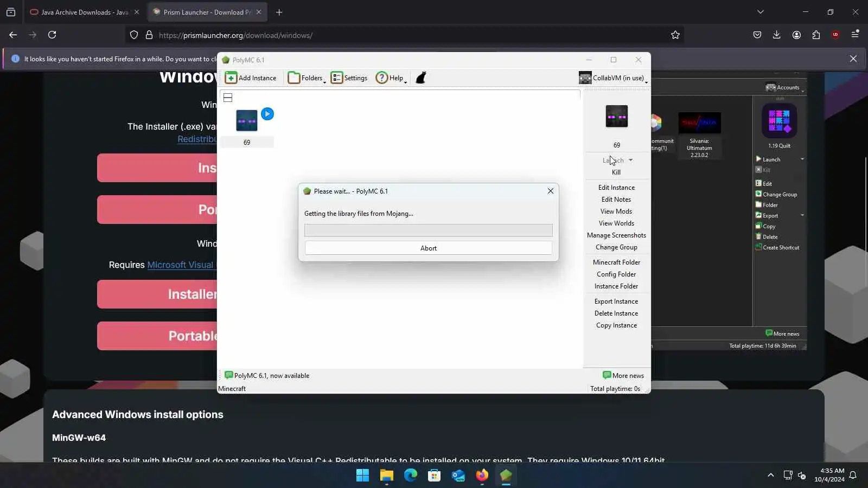
Task: Switch to the Java Archive Downloads tab
Action: coord(80,12)
